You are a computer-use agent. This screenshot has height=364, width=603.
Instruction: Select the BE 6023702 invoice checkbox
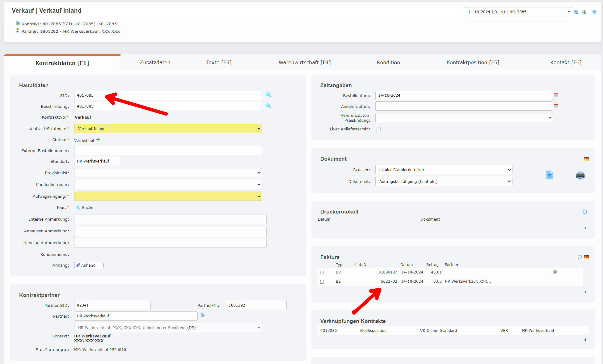pyautogui.click(x=322, y=282)
